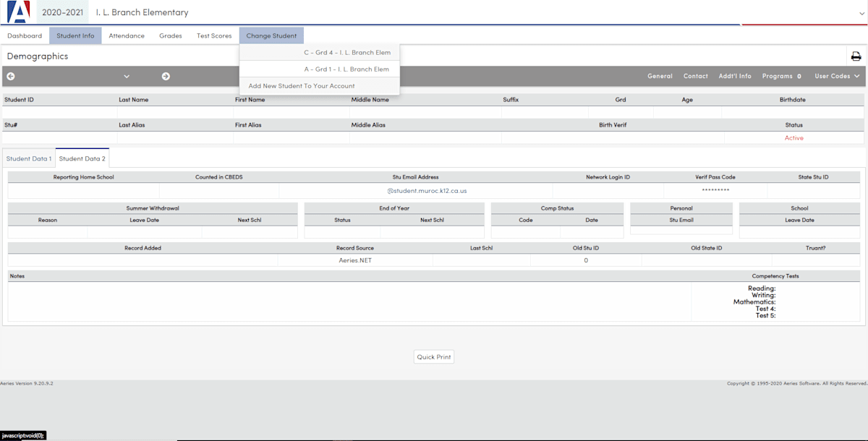The image size is (868, 441).
Task: Click the printer icon
Action: point(856,56)
